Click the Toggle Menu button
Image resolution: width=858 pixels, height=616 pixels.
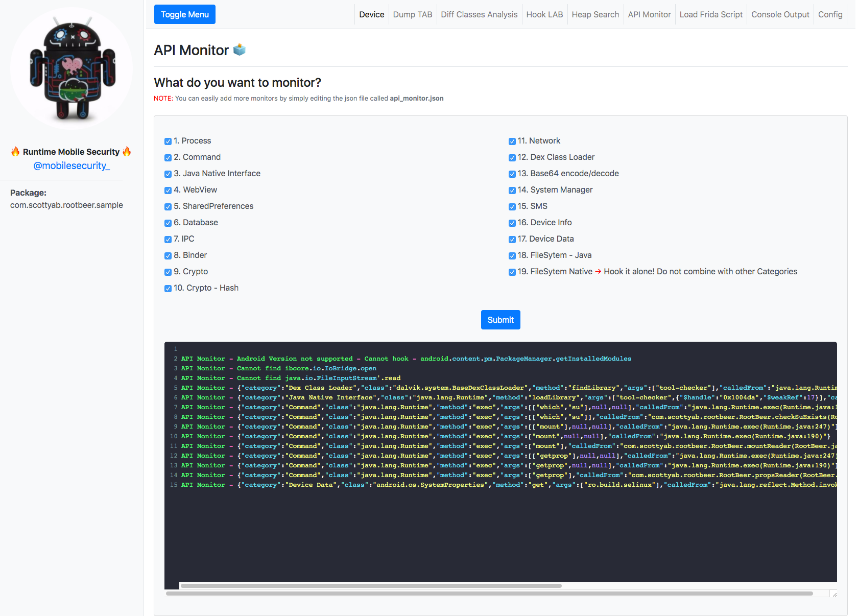point(185,14)
